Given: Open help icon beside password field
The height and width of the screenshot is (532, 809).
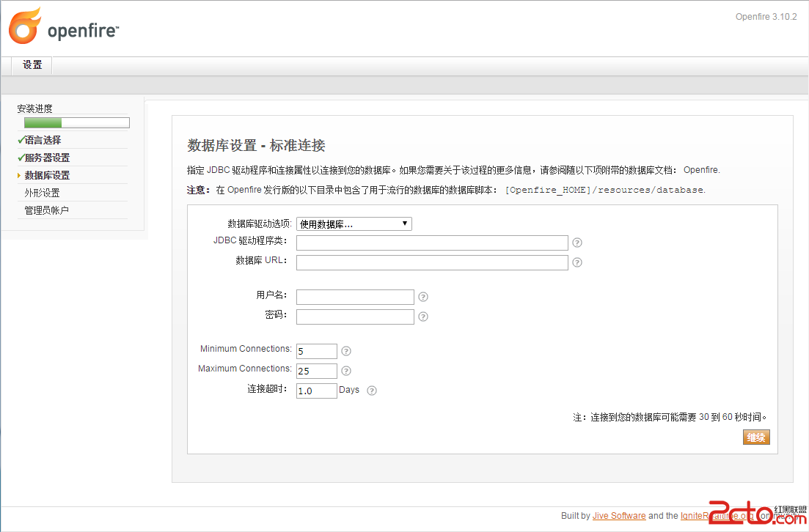Looking at the screenshot, I should 423,317.
